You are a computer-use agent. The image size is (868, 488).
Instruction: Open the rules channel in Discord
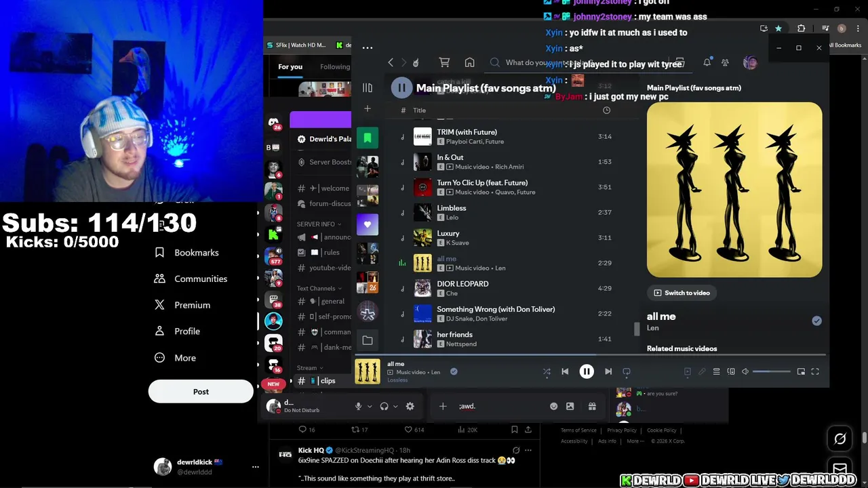tap(321, 252)
